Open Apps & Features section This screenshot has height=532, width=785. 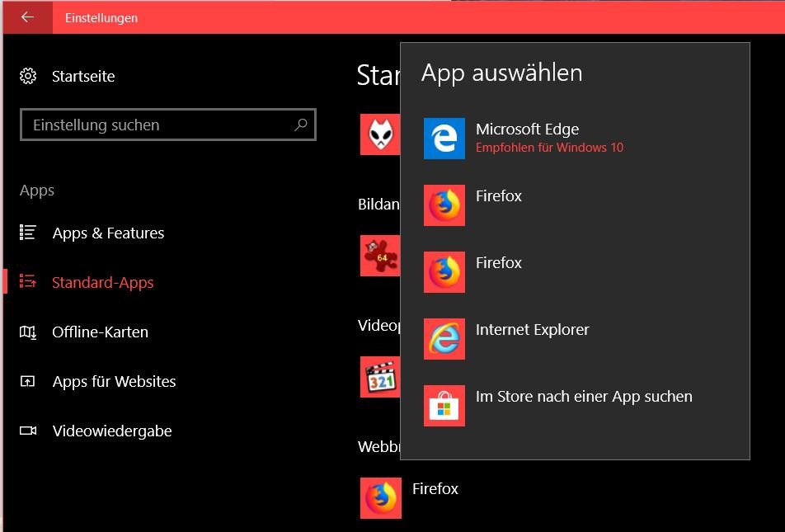click(108, 233)
